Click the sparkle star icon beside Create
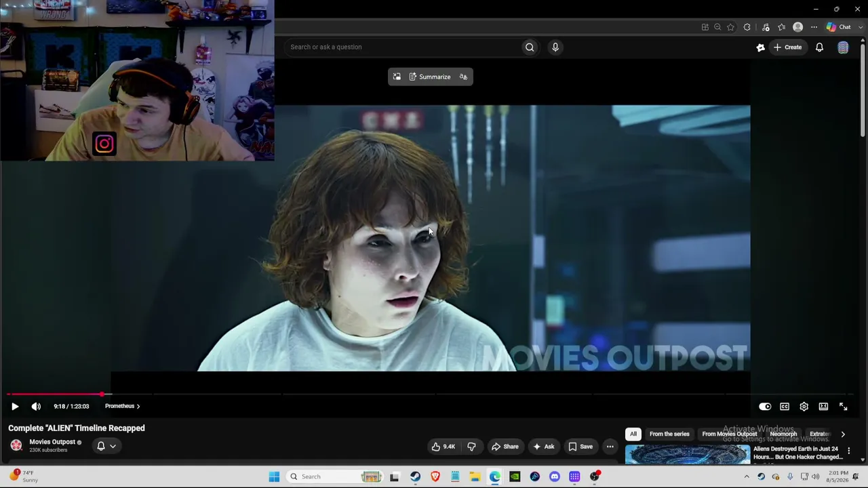 [x=760, y=47]
